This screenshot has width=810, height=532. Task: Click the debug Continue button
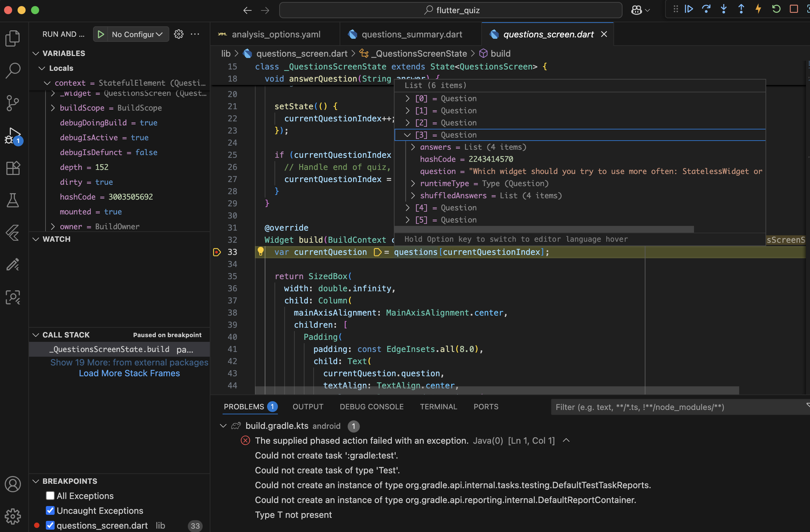[x=689, y=9]
